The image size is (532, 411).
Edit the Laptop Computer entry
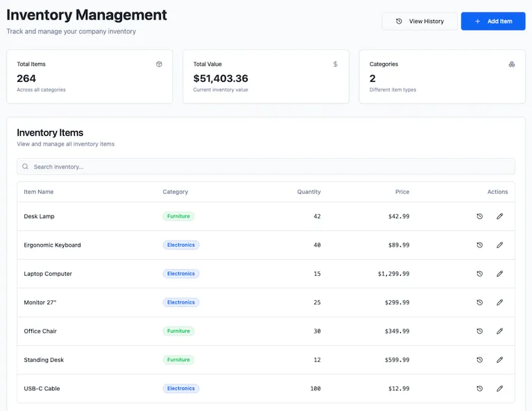coord(499,274)
